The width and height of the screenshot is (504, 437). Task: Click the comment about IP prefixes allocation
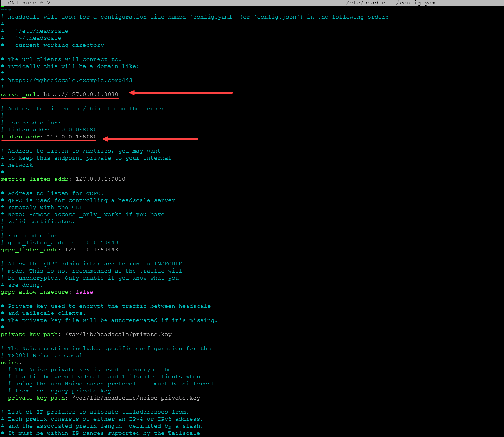(x=95, y=412)
